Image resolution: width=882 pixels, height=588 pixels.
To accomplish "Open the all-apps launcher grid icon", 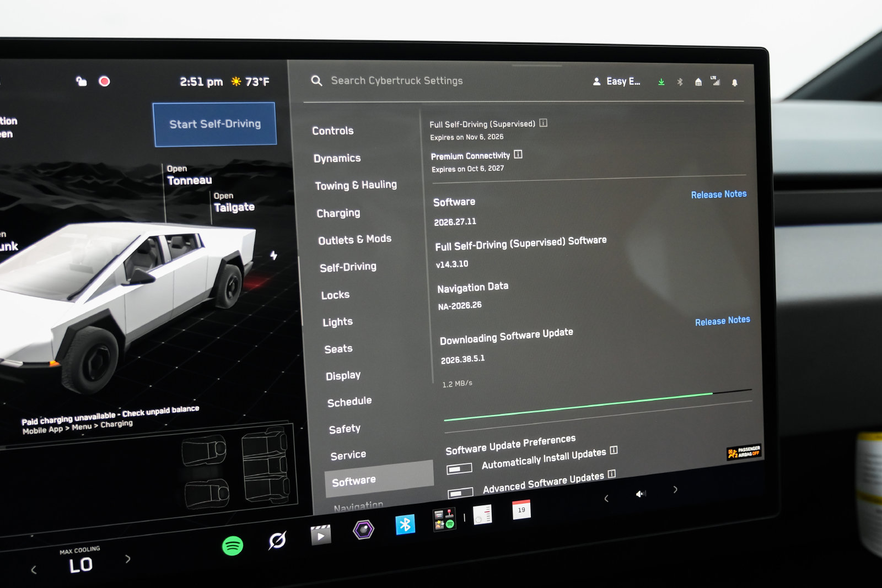I will tap(444, 519).
